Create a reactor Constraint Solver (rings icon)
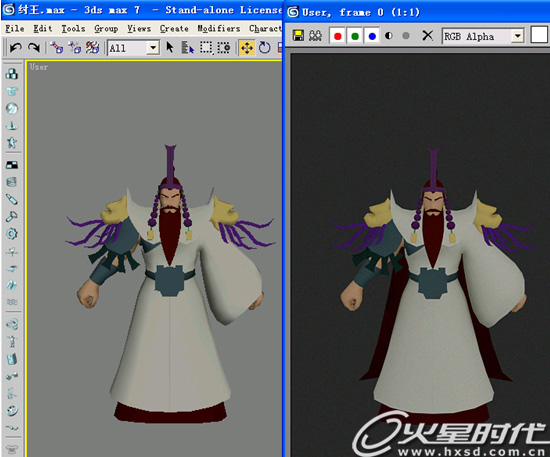This screenshot has width=550, height=457. point(12,324)
